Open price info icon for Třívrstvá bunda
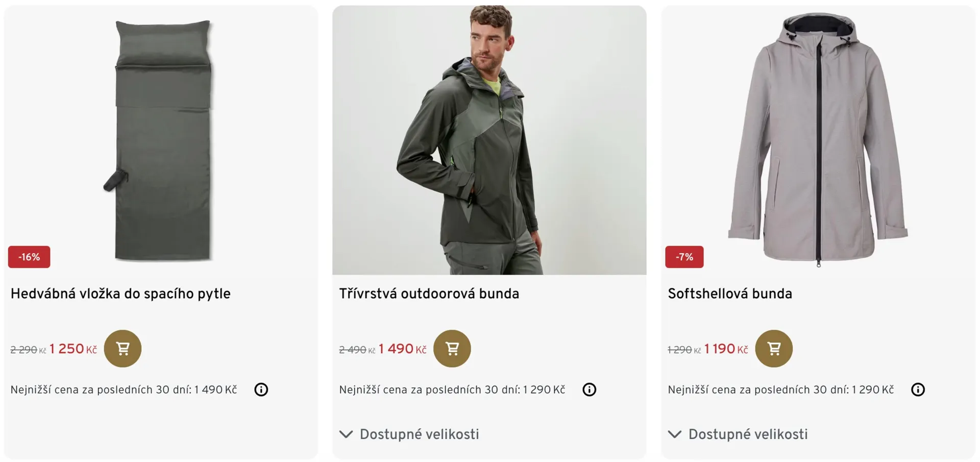980x462 pixels. click(x=590, y=390)
